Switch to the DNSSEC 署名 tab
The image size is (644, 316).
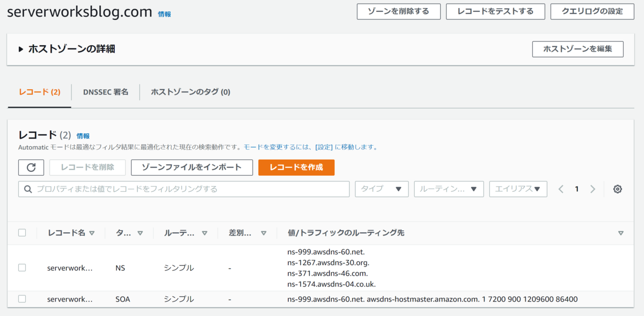(106, 92)
